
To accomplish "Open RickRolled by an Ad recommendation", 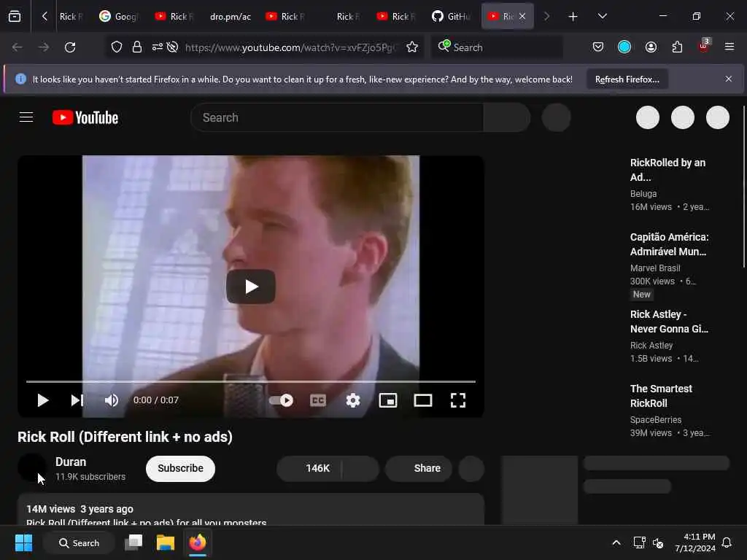I will point(668,169).
